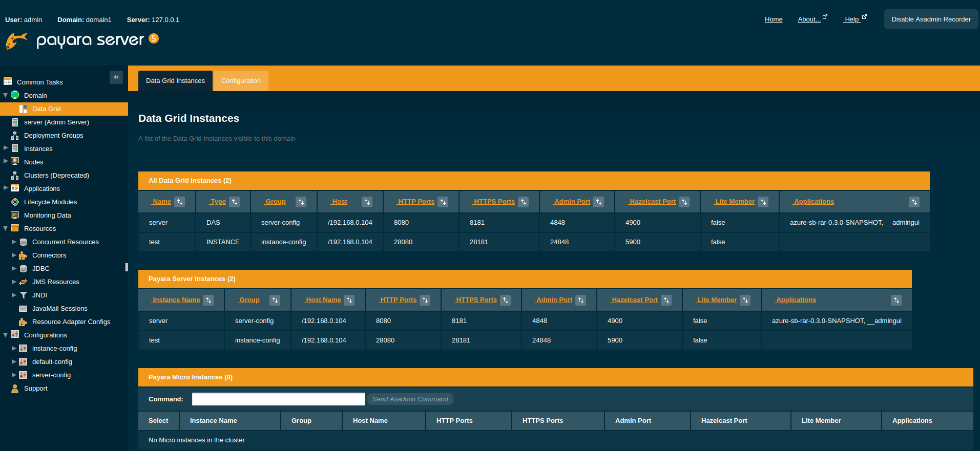The image size is (980, 451).
Task: Sort by Type using sort arrow icon
Action: 235,202
